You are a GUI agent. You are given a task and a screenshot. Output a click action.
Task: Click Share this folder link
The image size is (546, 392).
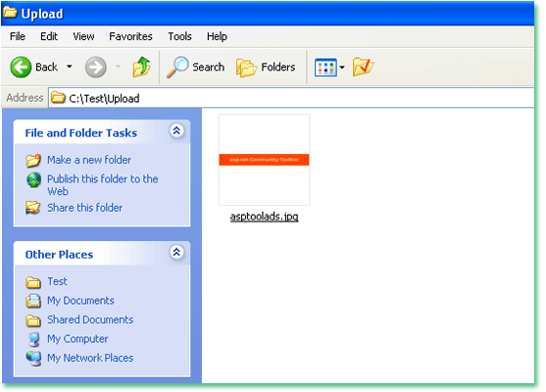(x=84, y=208)
